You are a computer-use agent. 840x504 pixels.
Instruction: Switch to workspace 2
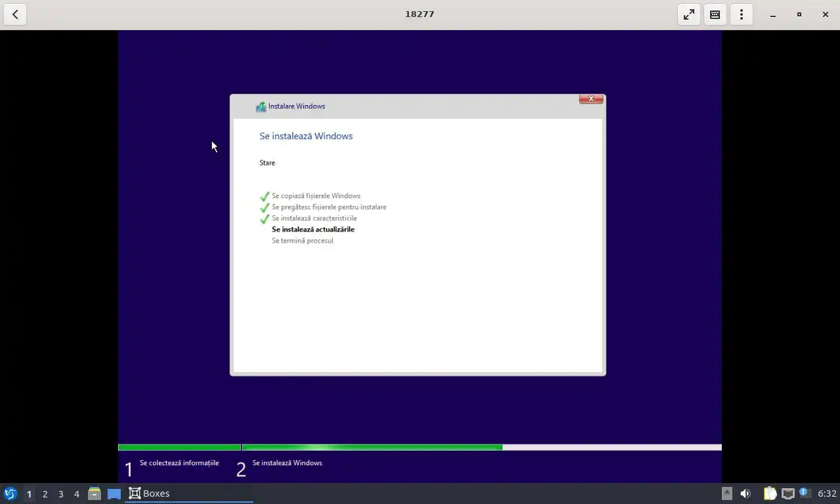click(45, 494)
